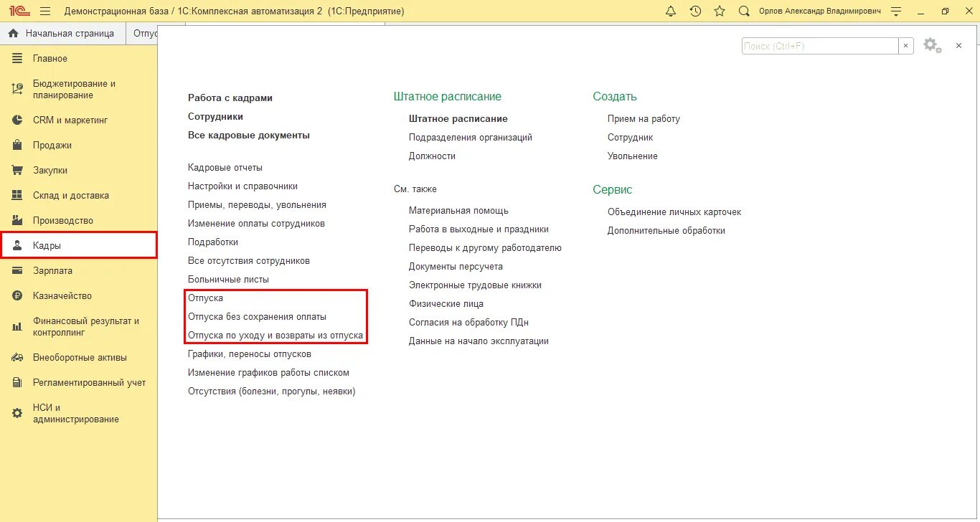This screenshot has width=980, height=522.
Task: Open Бюджетирование и планирование section
Action: coord(74,89)
